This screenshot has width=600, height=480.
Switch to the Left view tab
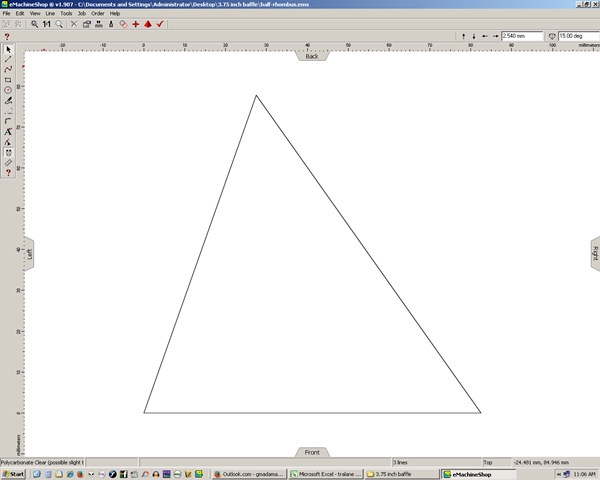[x=29, y=254]
